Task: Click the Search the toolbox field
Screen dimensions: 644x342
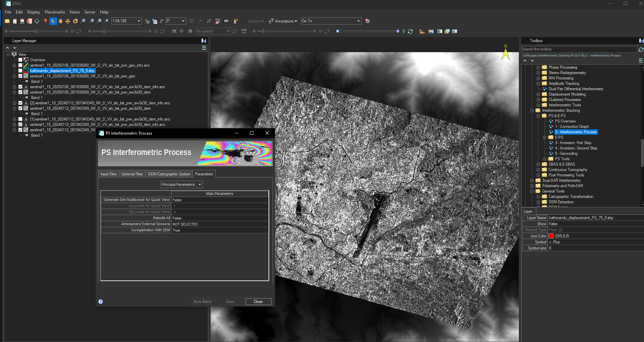Action: pyautogui.click(x=579, y=49)
